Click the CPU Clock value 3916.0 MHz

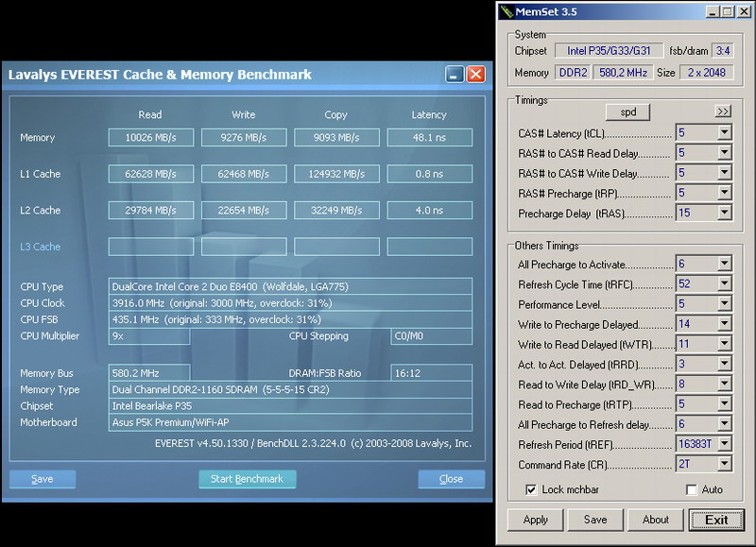click(290, 303)
